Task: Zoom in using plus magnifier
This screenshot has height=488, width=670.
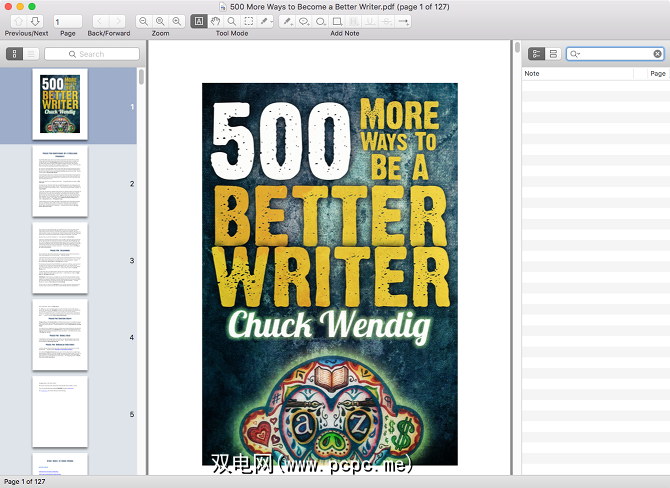Action: point(176,21)
